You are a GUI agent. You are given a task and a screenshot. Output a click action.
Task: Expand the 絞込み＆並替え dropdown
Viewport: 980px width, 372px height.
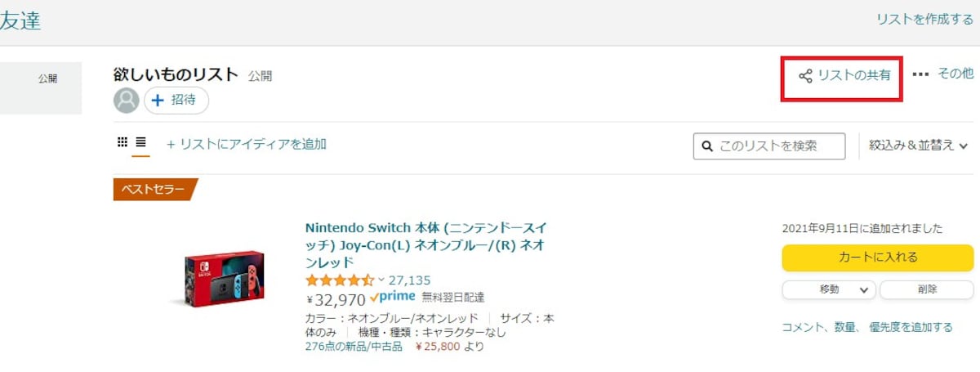[919, 146]
